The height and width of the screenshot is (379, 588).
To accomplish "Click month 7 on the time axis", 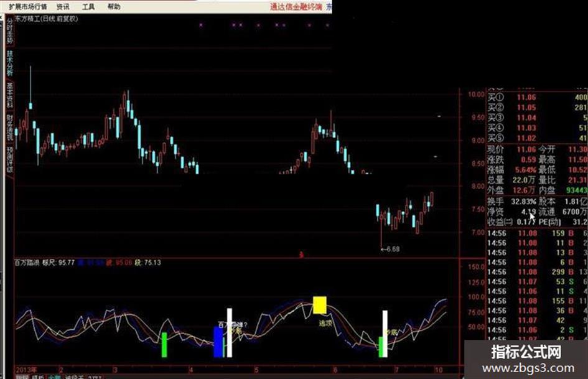I will [396, 370].
